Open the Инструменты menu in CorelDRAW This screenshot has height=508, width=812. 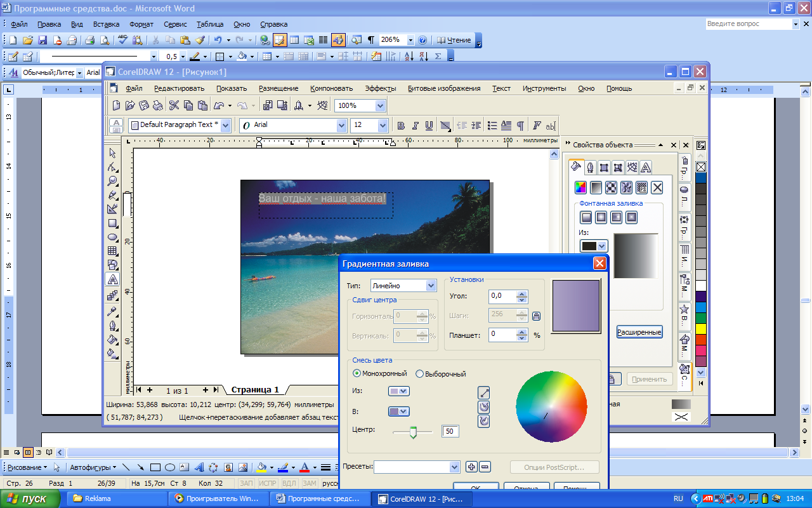pyautogui.click(x=544, y=88)
